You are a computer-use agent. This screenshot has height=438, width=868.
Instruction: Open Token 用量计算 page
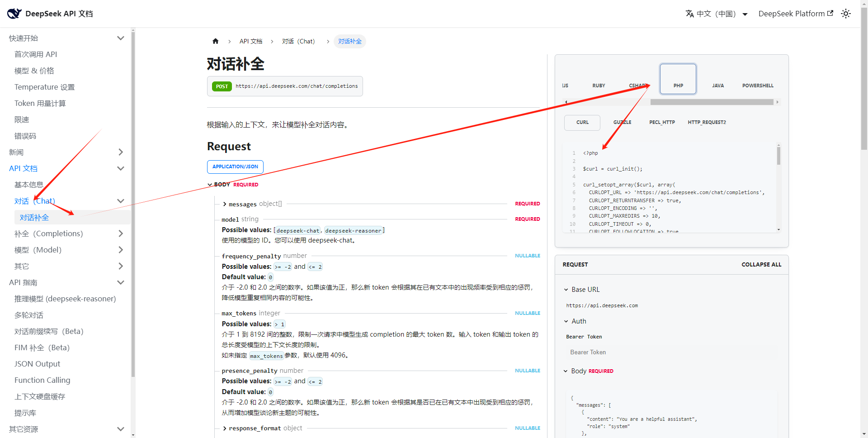[x=40, y=103]
